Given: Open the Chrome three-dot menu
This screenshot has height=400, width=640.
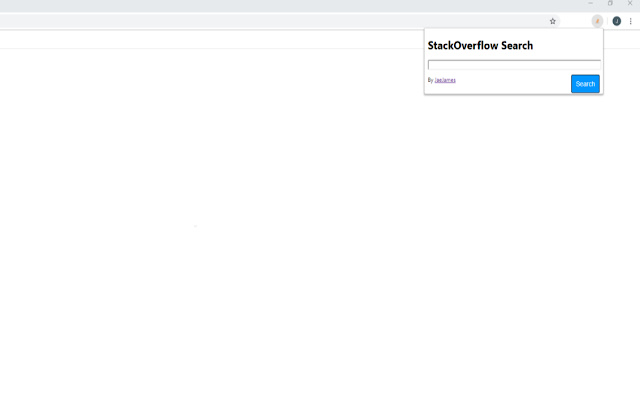Looking at the screenshot, I should click(631, 21).
